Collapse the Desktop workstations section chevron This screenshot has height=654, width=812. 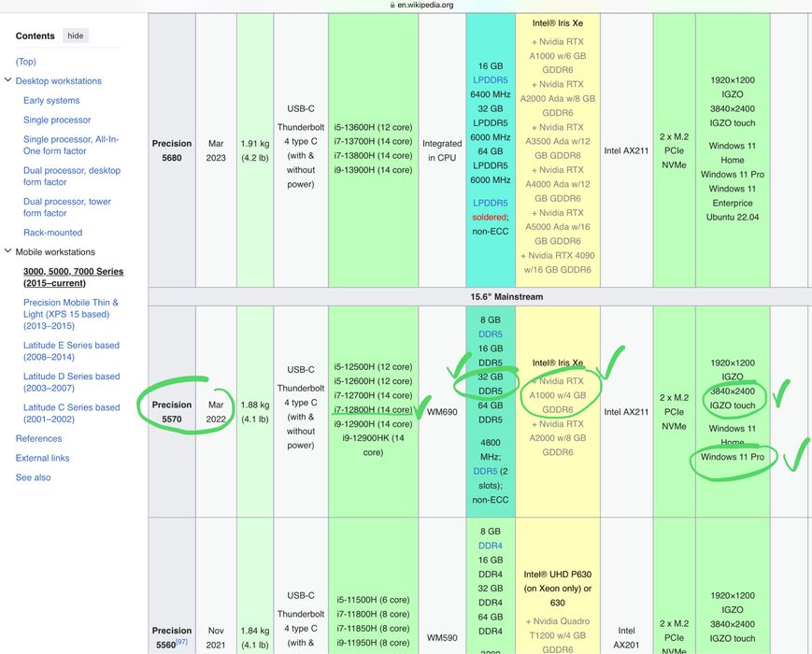point(7,80)
